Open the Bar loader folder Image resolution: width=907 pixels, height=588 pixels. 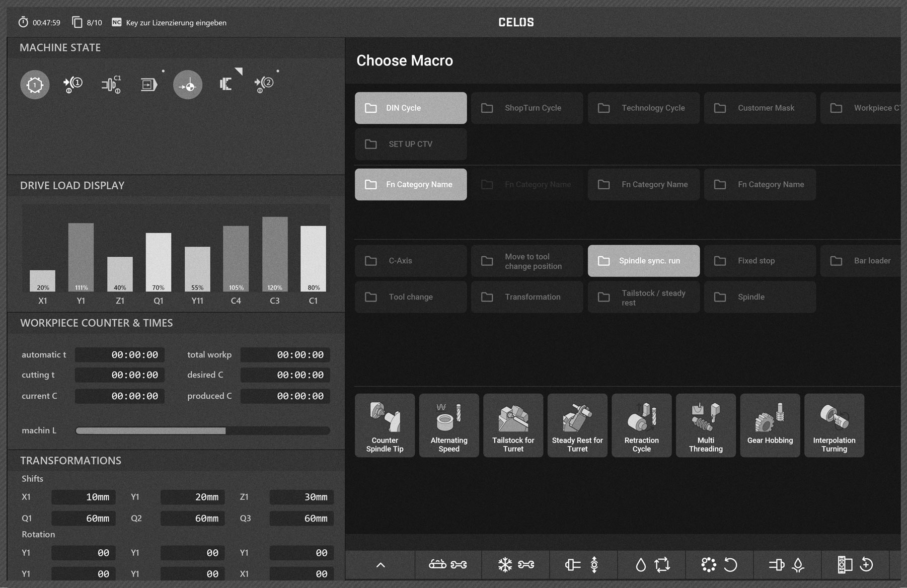861,261
